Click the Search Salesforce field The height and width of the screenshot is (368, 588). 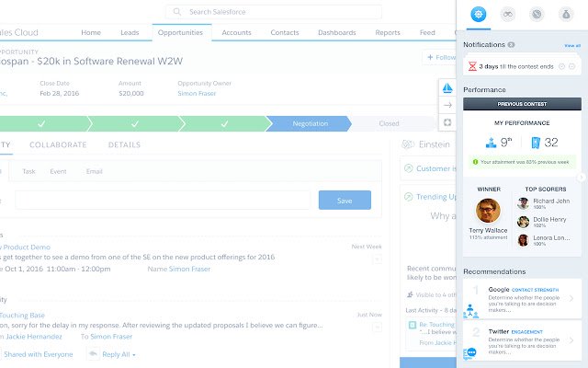[274, 12]
